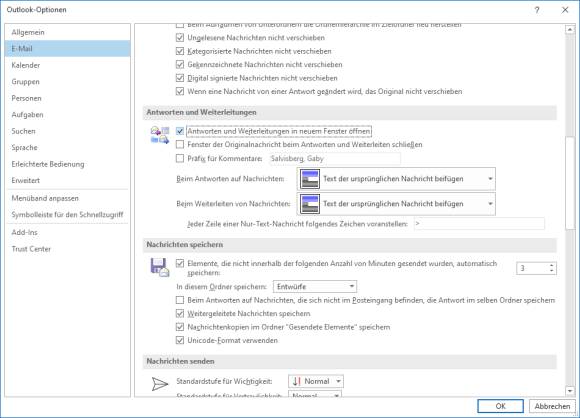Open the Beim Weiterleiten von Nachrichten dropdown
The image size is (580, 418).
396,204
